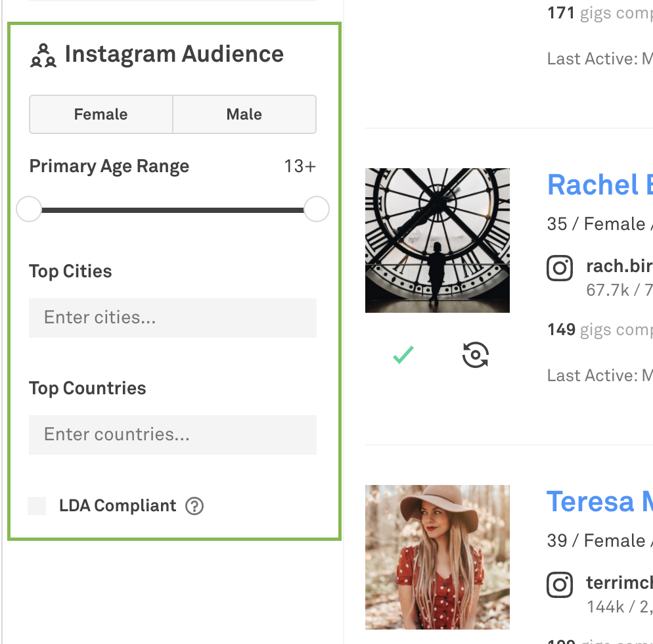Click the Instagram Audience people icon

click(x=43, y=55)
